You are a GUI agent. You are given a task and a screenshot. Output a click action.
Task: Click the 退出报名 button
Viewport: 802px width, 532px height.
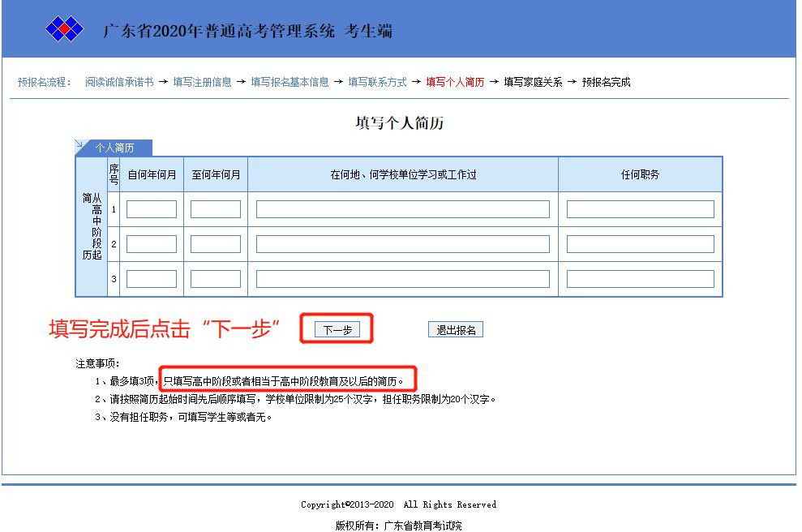pos(456,329)
